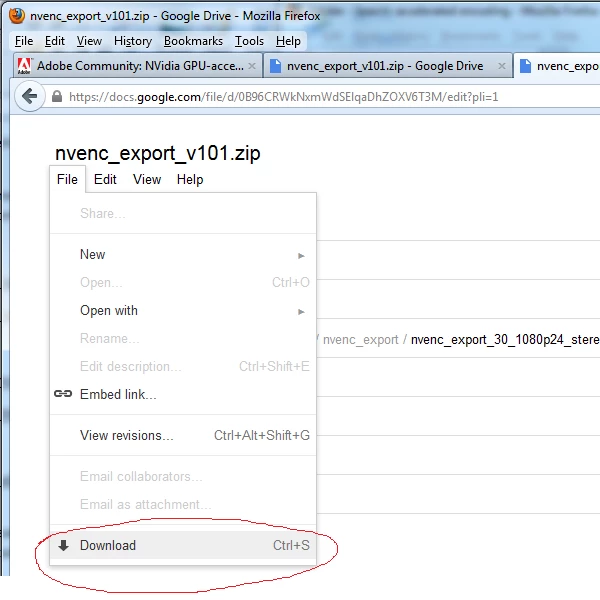Click the download arrow icon beside Download
Image resolution: width=600 pixels, height=600 pixels.
click(x=64, y=545)
